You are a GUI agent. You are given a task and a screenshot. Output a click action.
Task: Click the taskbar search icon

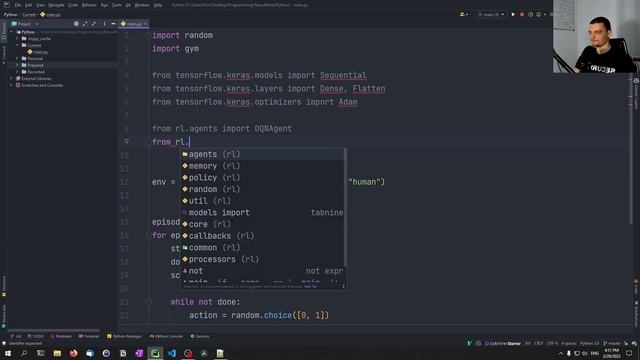point(24,353)
